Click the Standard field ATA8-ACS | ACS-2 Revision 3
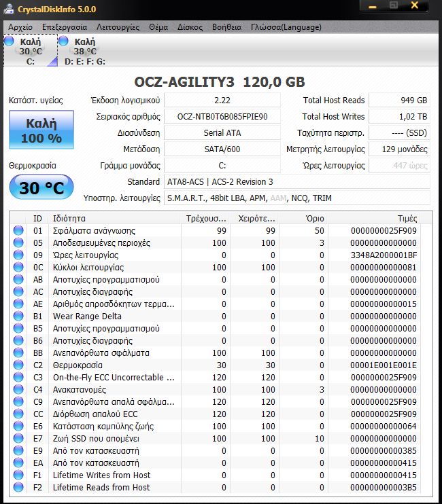Image resolution: width=442 pixels, height=504 pixels. tap(297, 182)
